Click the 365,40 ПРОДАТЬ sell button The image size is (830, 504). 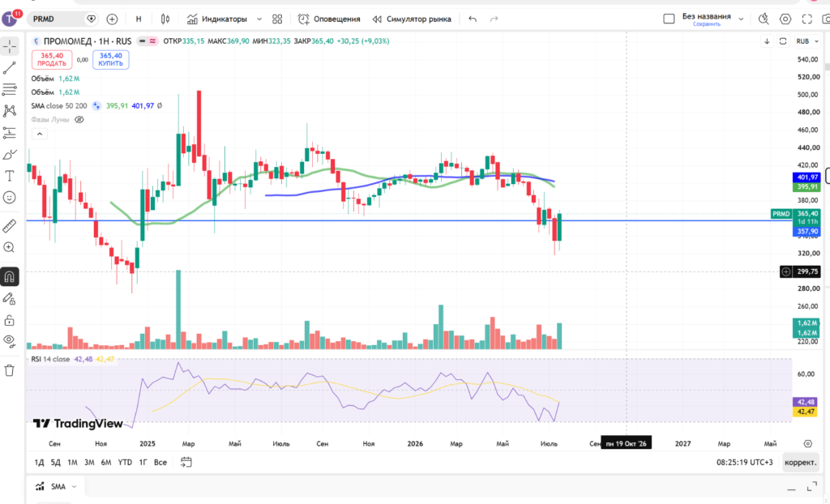(x=52, y=59)
